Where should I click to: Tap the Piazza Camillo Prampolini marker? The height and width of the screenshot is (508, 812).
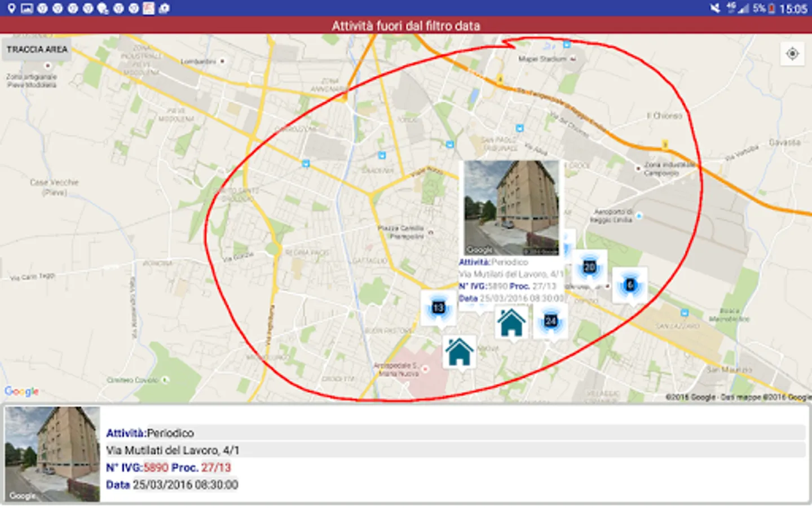pyautogui.click(x=431, y=232)
